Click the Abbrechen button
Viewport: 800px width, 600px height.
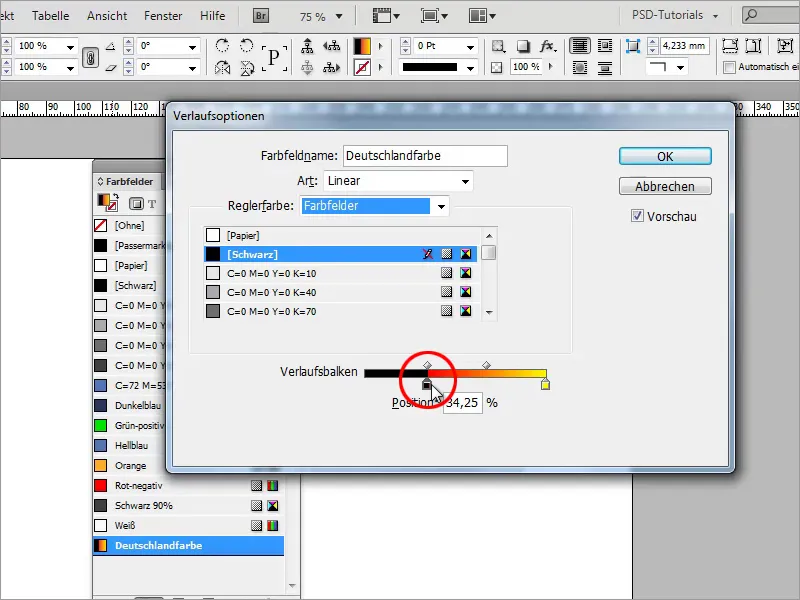click(664, 186)
